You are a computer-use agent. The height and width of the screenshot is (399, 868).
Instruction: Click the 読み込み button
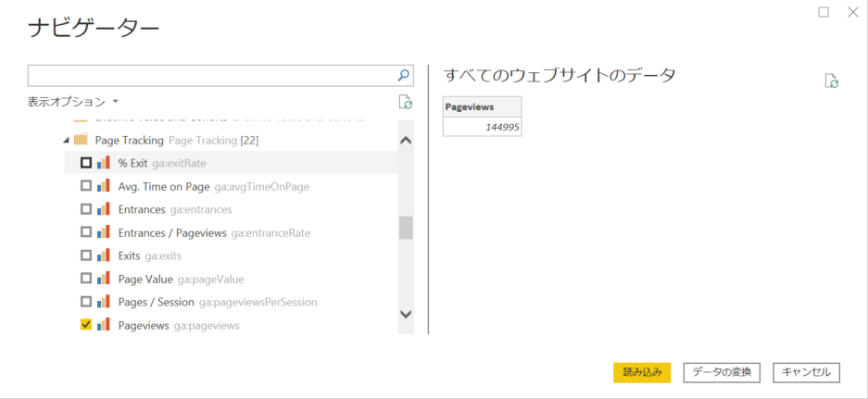(642, 372)
